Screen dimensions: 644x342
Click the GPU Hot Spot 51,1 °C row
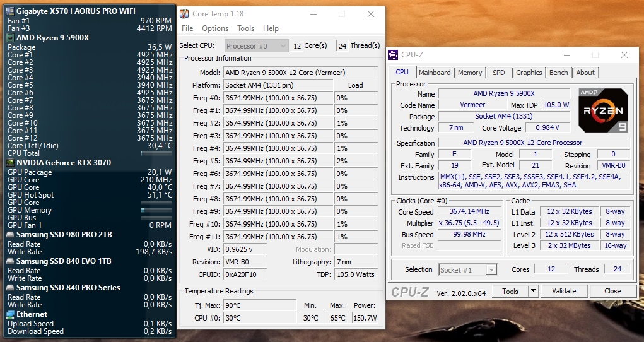coord(90,195)
